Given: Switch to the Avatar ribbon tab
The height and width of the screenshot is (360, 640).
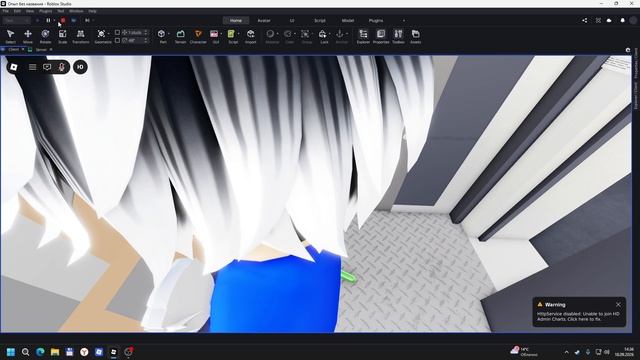Looking at the screenshot, I should (x=264, y=20).
